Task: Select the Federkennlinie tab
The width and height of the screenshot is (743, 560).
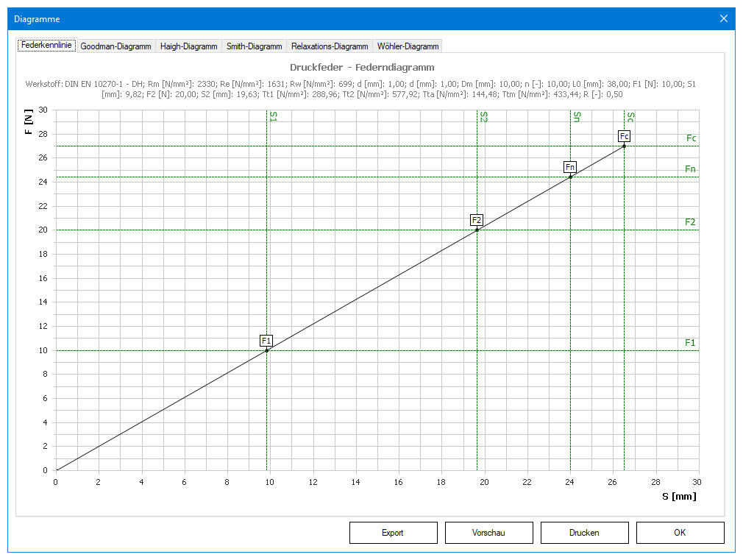Action: (46, 45)
